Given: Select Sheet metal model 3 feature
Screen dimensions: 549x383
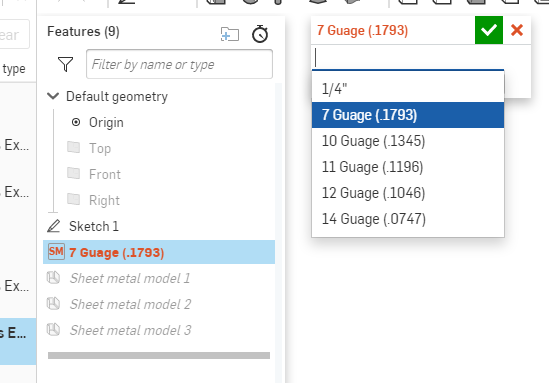Looking at the screenshot, I should click(x=130, y=330).
